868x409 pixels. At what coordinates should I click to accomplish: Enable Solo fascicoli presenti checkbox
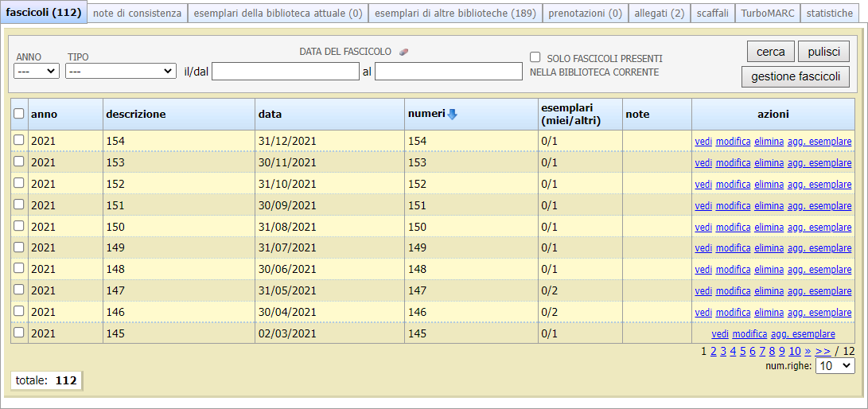point(535,57)
